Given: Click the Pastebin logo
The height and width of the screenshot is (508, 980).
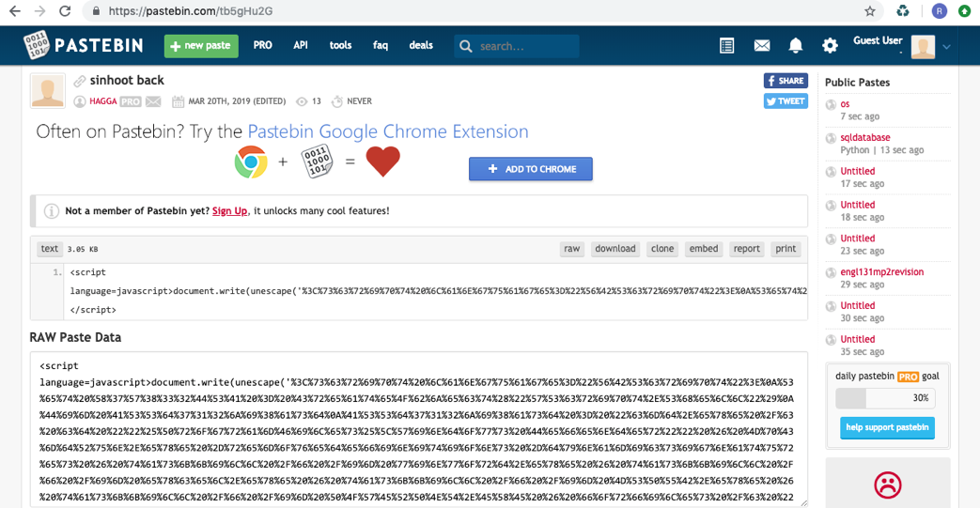Looking at the screenshot, I should [84, 45].
